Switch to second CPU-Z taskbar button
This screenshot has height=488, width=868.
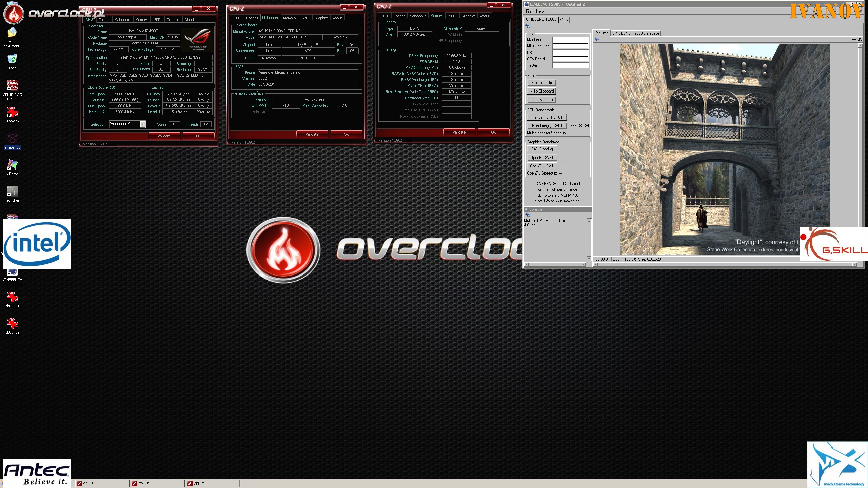point(157,484)
